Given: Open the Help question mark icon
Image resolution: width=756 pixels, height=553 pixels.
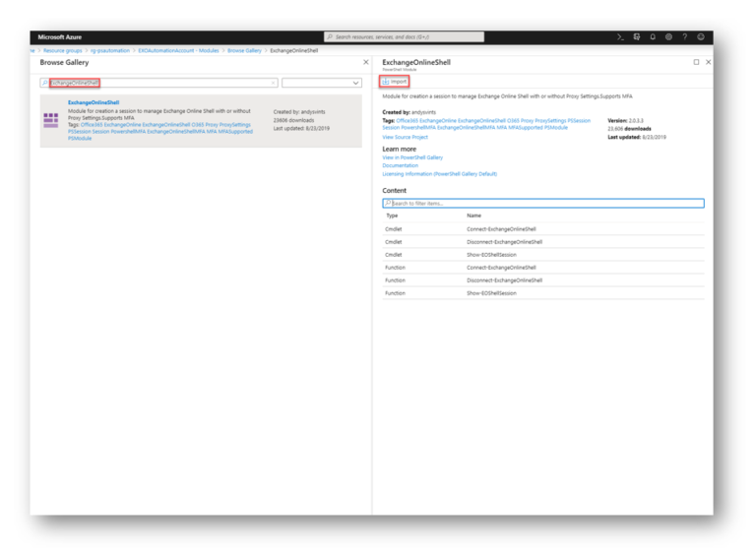Looking at the screenshot, I should coord(685,37).
